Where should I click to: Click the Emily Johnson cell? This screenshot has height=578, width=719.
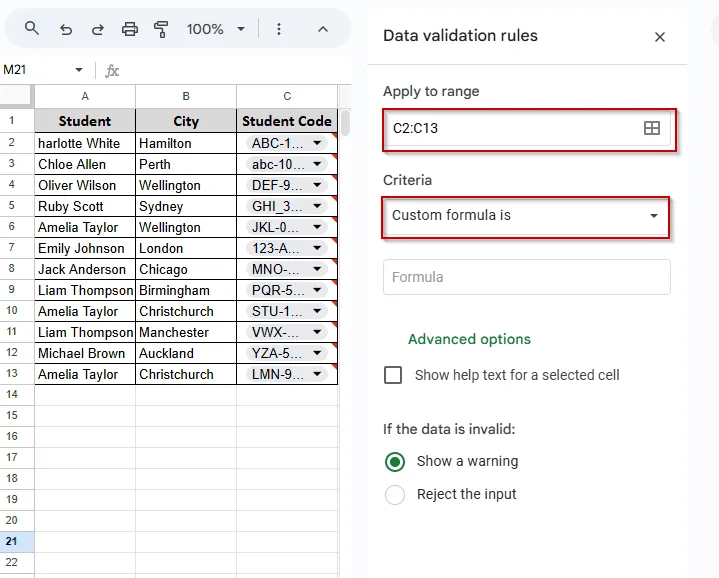[x=85, y=248]
